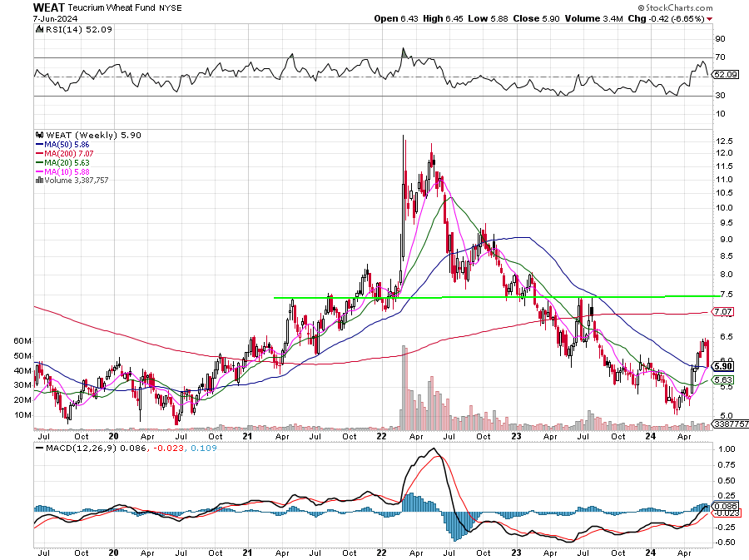Click the 5.63 MA(20) tag on right axis
This screenshot has height=560, width=749.
pyautogui.click(x=723, y=379)
